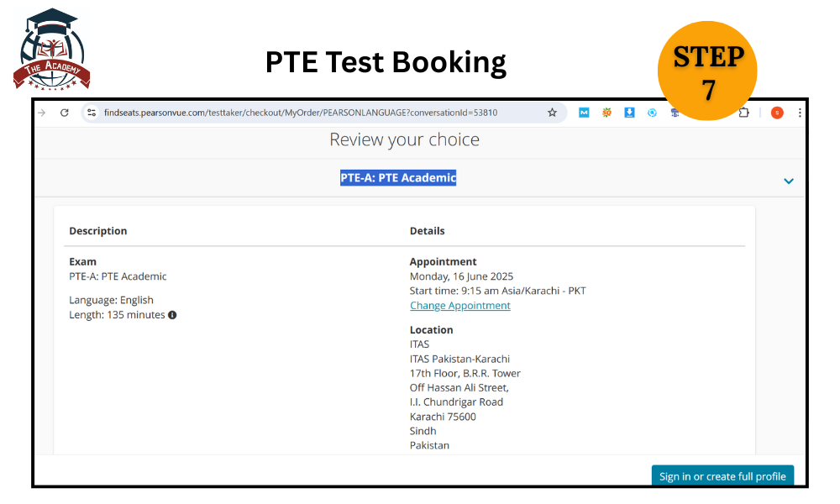Image resolution: width=840 pixels, height=504 pixels.
Task: Click the I.I. Chundrigar Road text
Action: (x=456, y=402)
